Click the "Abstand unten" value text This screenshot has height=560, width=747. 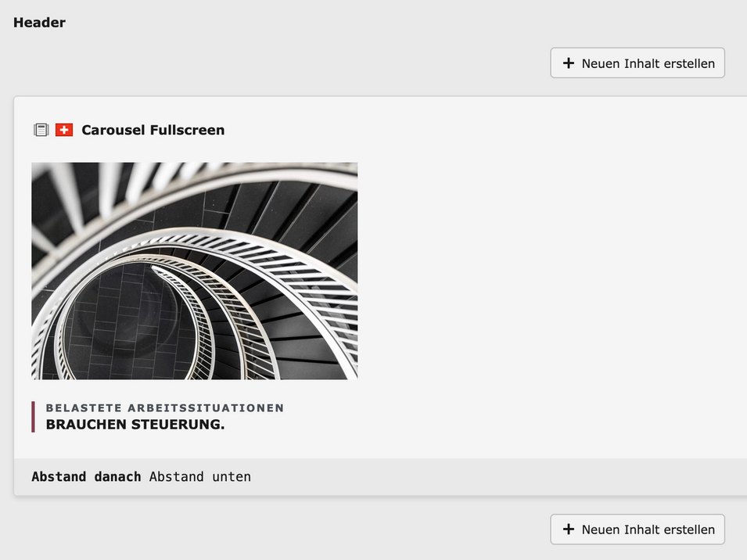[200, 476]
